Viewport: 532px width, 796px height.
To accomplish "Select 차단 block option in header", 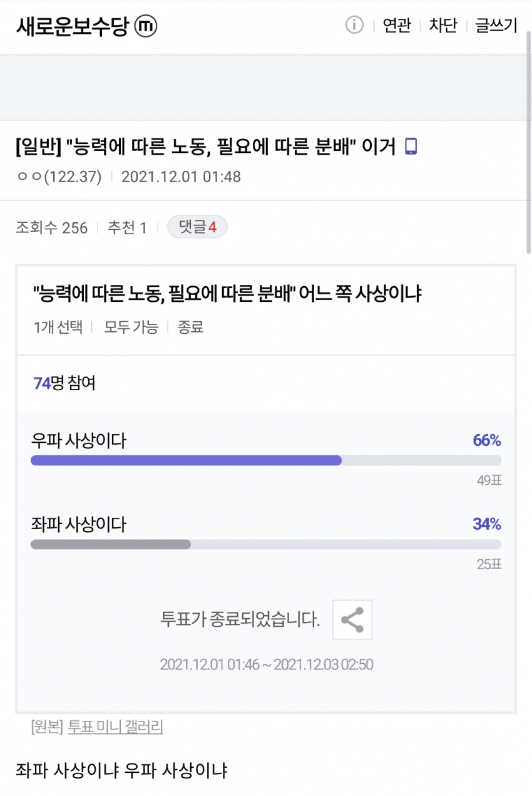I will click(443, 26).
